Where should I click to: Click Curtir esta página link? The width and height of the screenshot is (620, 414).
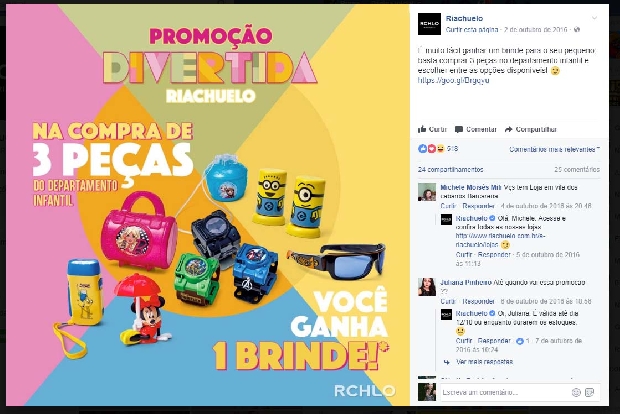[x=472, y=30]
